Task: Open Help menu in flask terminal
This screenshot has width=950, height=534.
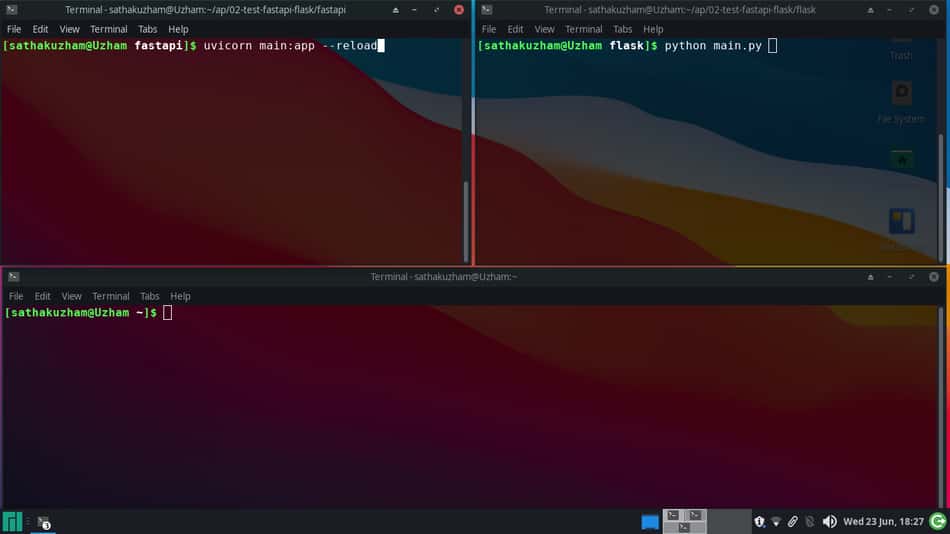Action: tap(653, 29)
